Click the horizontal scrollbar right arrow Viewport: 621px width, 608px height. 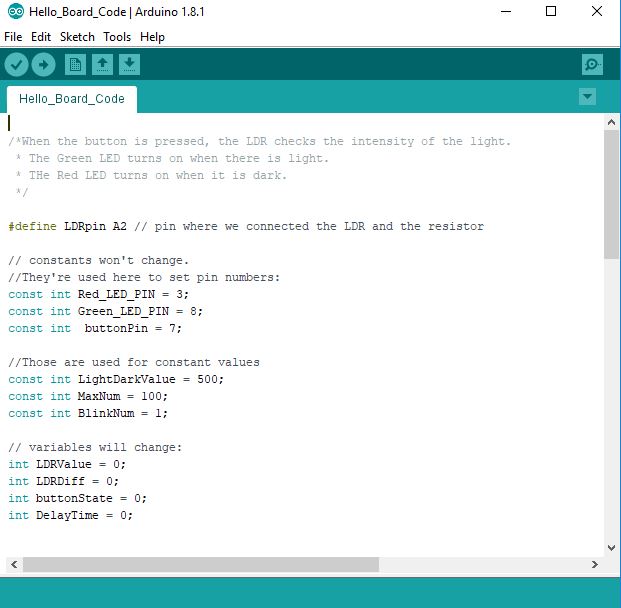pyautogui.click(x=595, y=564)
